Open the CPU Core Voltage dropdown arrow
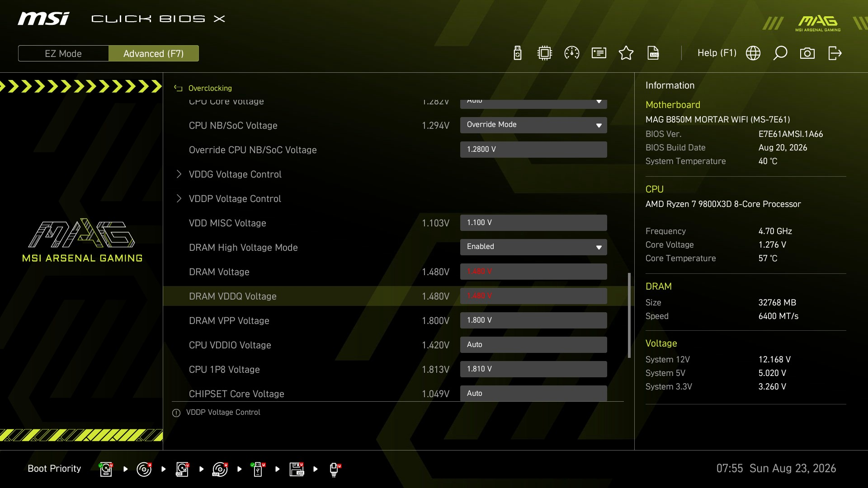Viewport: 868px width, 488px height. point(599,102)
